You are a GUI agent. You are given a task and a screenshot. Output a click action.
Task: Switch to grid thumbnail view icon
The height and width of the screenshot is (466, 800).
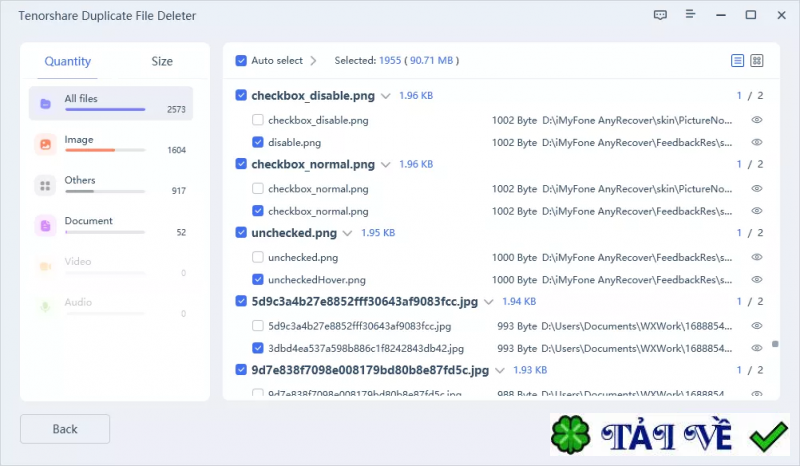(757, 61)
